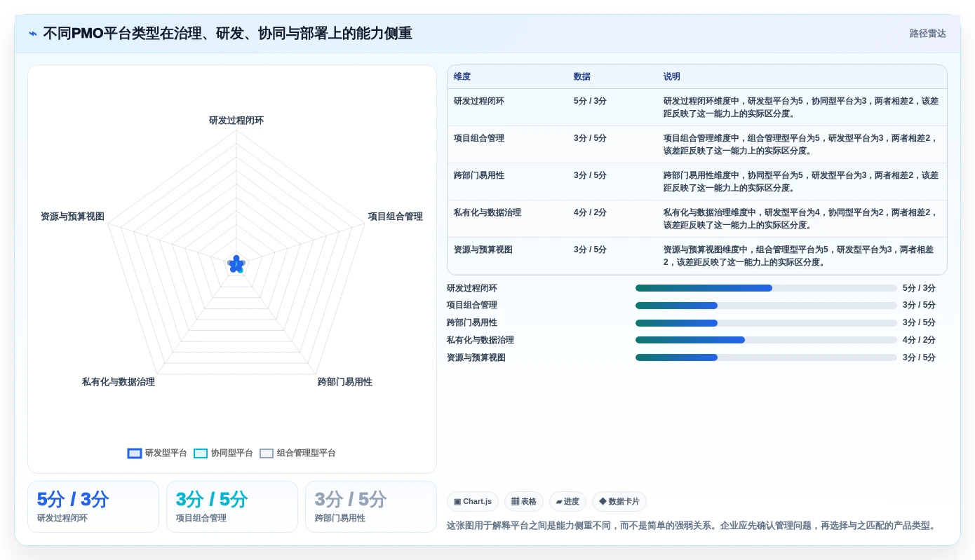Click the 私有化与数据治理 table row name
975x560 pixels.
[487, 212]
